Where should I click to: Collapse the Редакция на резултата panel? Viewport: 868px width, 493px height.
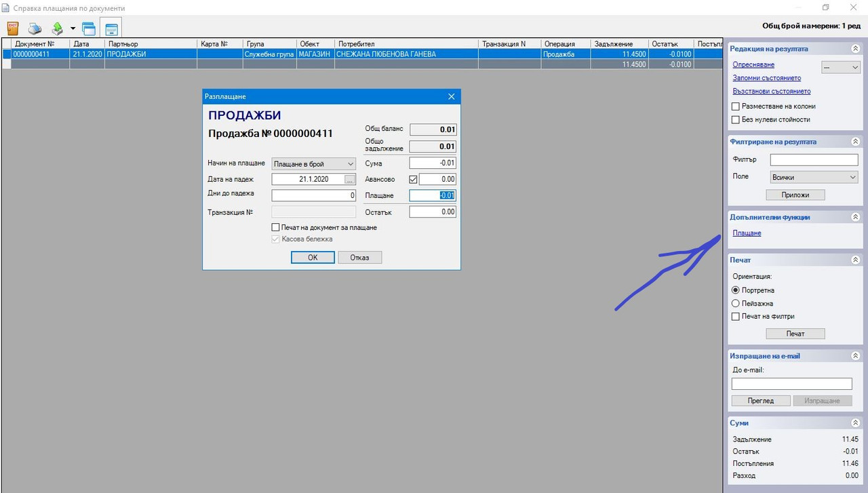coord(855,49)
